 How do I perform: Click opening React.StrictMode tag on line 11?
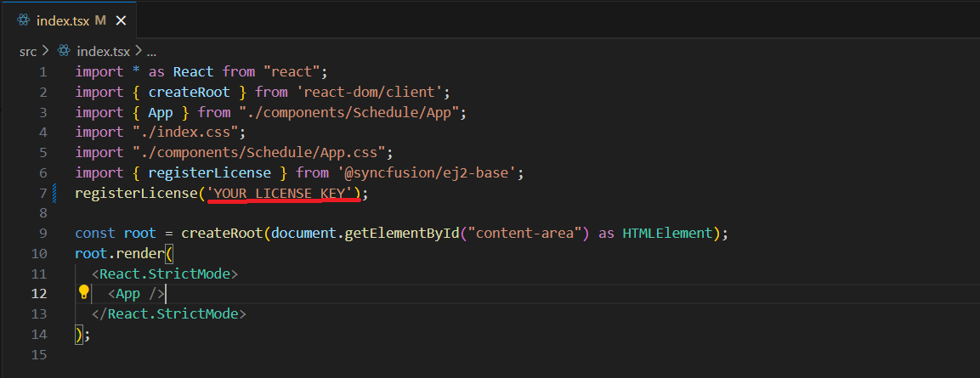pyautogui.click(x=165, y=274)
